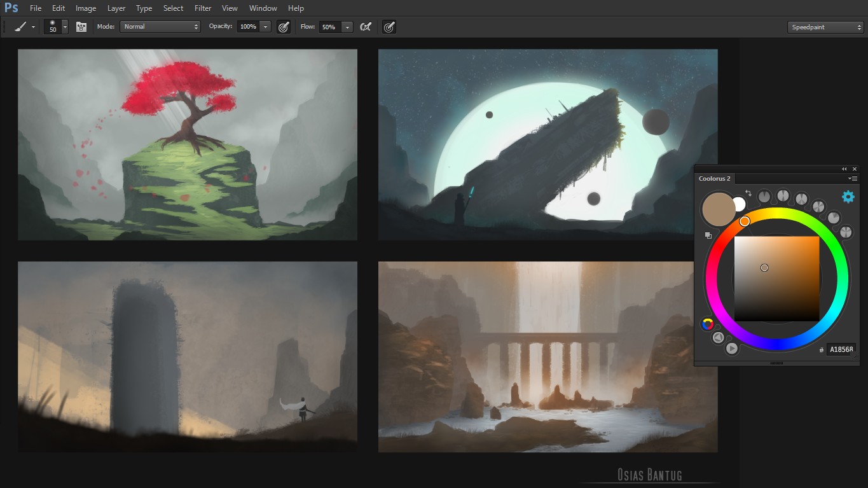Image resolution: width=868 pixels, height=488 pixels.
Task: Click the brown foreground color swatch
Action: [x=718, y=209]
